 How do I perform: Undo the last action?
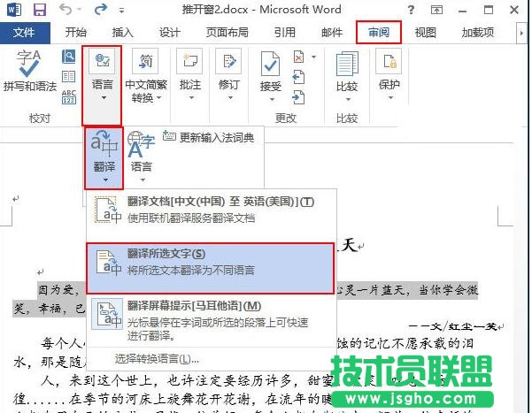(66, 9)
